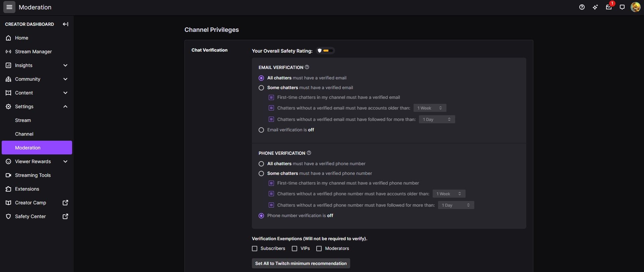Toggle phone followed for more than checkbox
Image resolution: width=644 pixels, height=272 pixels.
pyautogui.click(x=271, y=205)
